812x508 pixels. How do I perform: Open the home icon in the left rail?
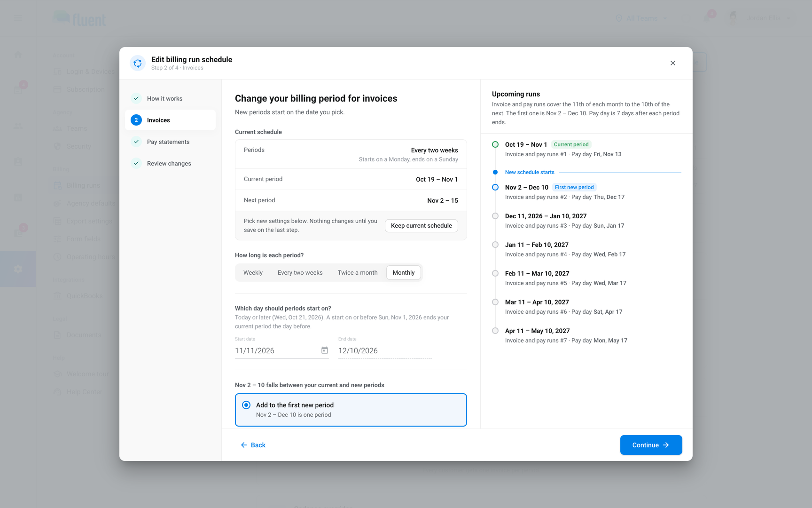pos(18,55)
